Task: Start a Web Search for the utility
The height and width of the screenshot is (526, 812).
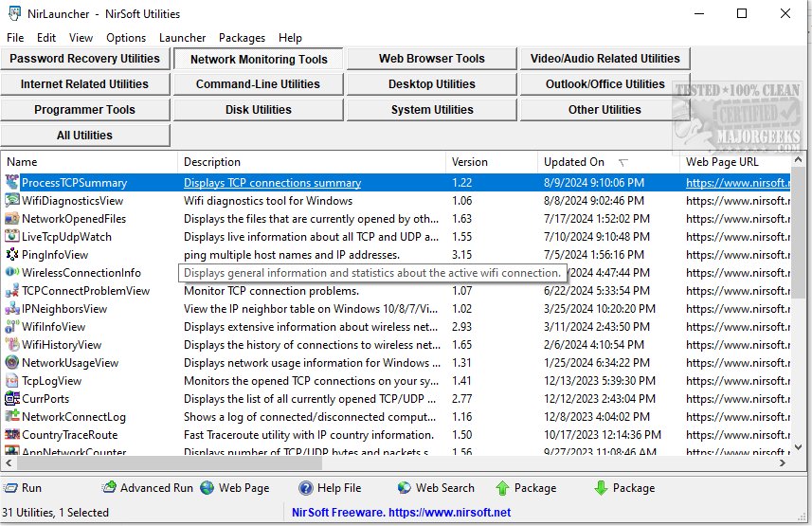Action: pyautogui.click(x=436, y=488)
